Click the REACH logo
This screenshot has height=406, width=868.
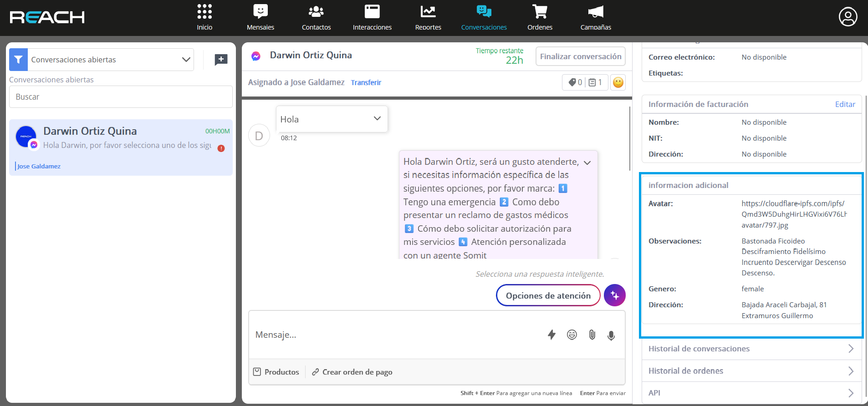click(x=47, y=17)
